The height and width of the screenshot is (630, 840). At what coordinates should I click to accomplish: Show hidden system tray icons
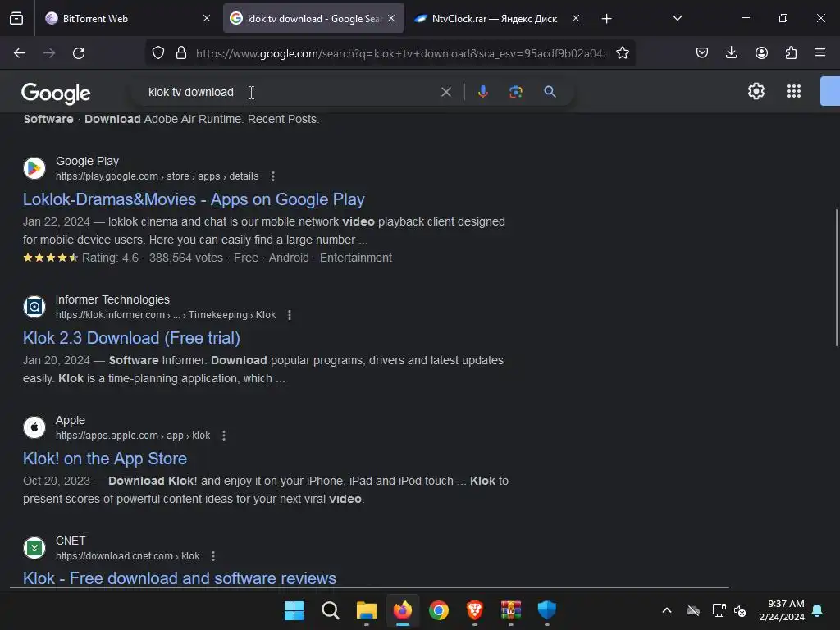666,610
